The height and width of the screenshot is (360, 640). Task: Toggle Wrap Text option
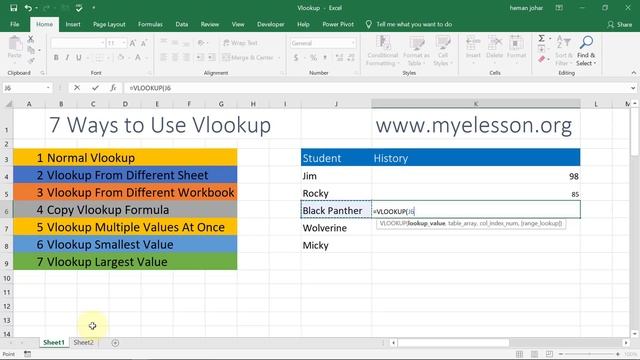point(240,43)
